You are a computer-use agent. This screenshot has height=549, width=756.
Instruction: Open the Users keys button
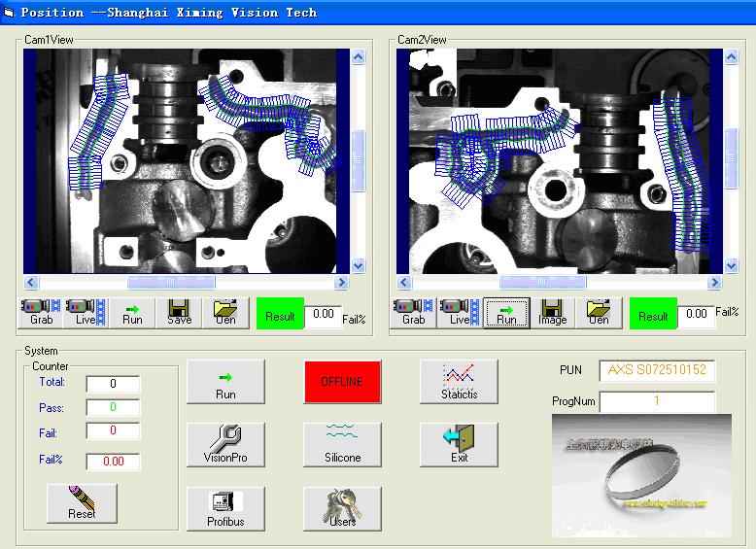[x=342, y=509]
